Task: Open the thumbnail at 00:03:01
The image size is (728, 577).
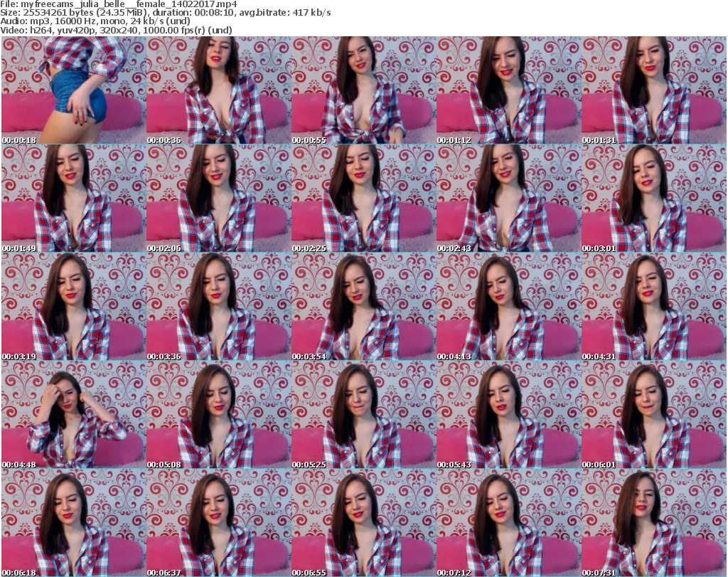Action: (654, 198)
